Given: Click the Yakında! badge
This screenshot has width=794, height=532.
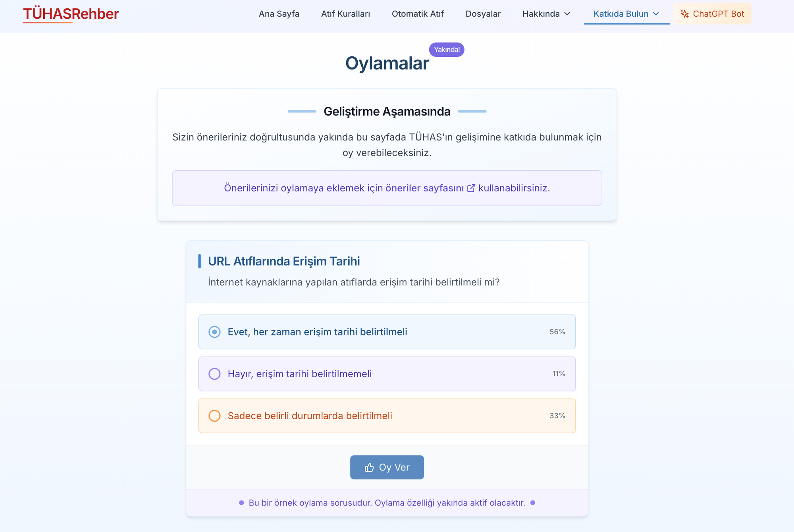Looking at the screenshot, I should 447,50.
